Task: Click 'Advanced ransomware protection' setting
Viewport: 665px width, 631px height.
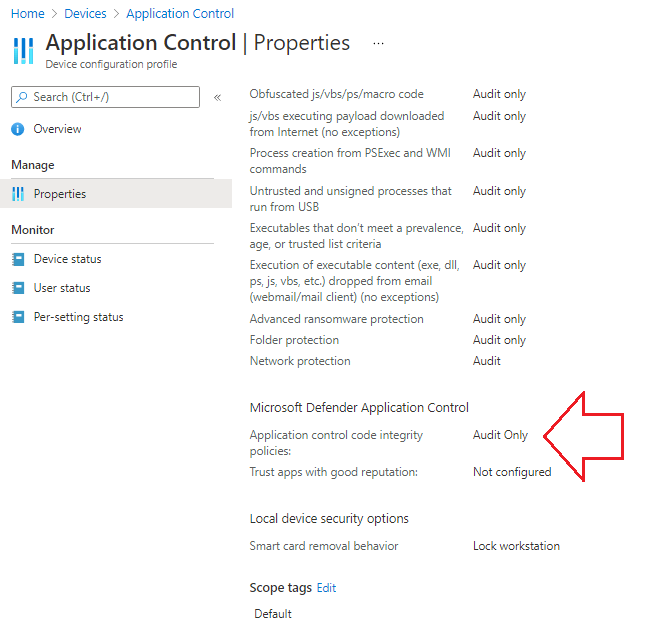Action: [x=336, y=319]
